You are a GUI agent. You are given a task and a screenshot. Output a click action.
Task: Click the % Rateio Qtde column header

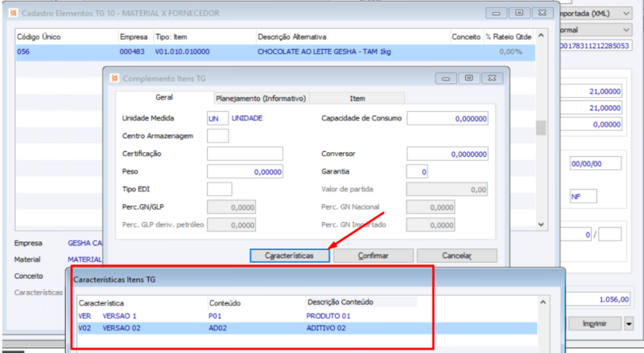point(509,37)
